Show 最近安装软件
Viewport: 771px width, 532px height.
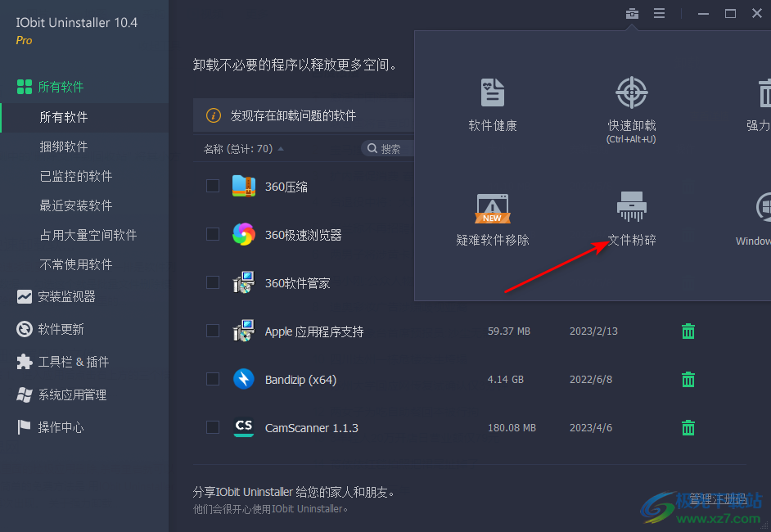pos(76,205)
